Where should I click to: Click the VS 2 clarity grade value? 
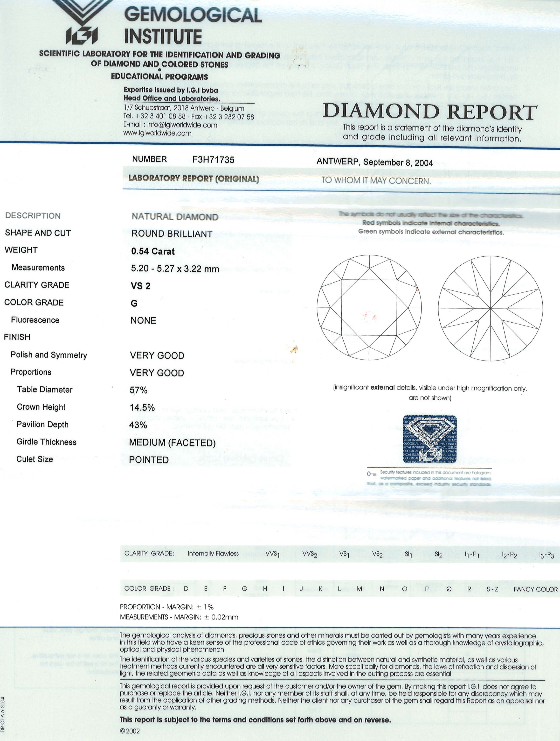pos(141,286)
